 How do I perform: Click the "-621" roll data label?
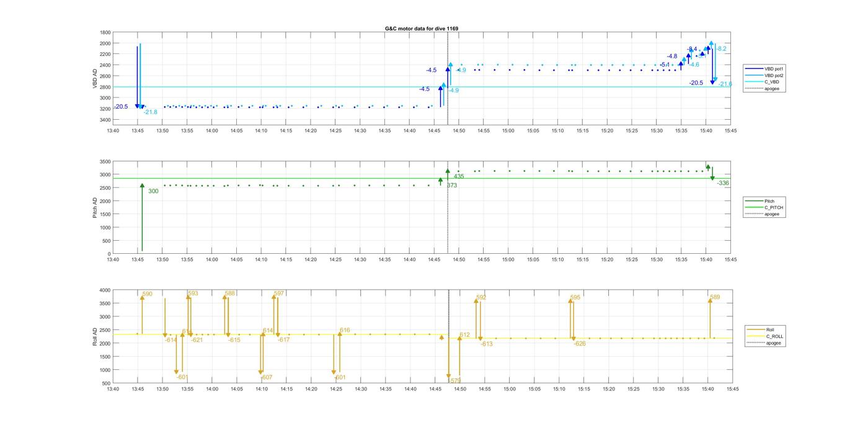pyautogui.click(x=197, y=340)
